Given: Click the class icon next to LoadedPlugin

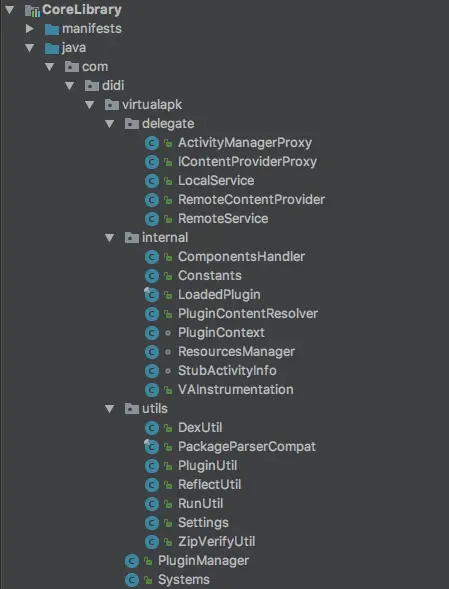Looking at the screenshot, I should (x=152, y=295).
